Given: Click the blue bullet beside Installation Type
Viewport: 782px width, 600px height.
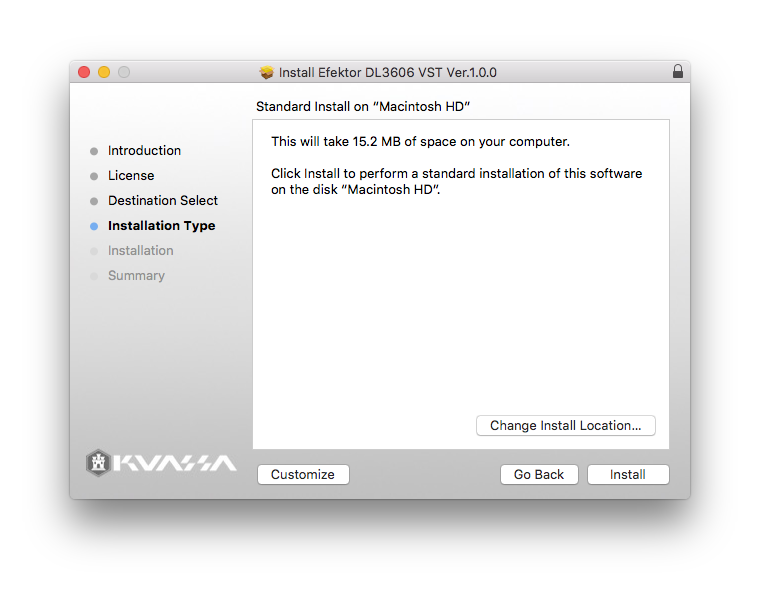Looking at the screenshot, I should point(94,226).
